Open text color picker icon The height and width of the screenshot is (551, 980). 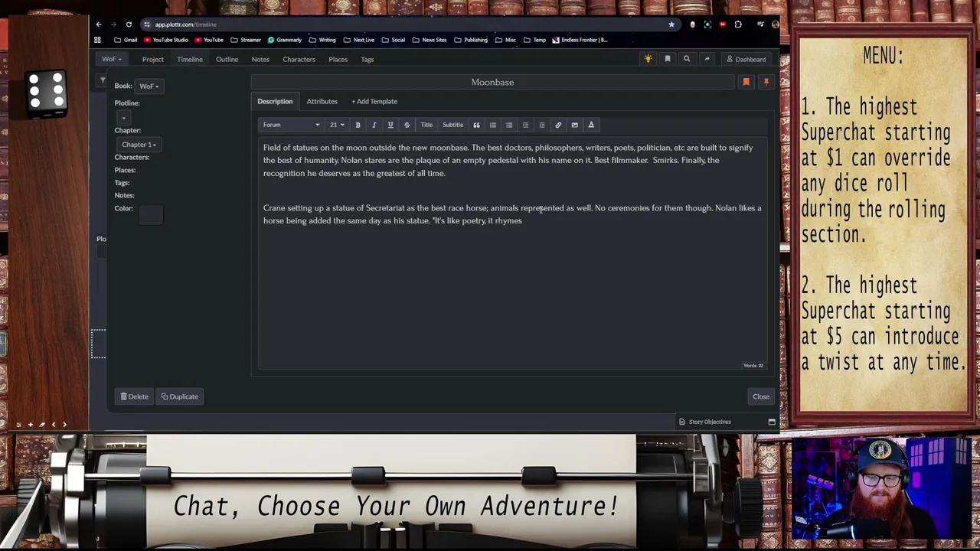591,125
